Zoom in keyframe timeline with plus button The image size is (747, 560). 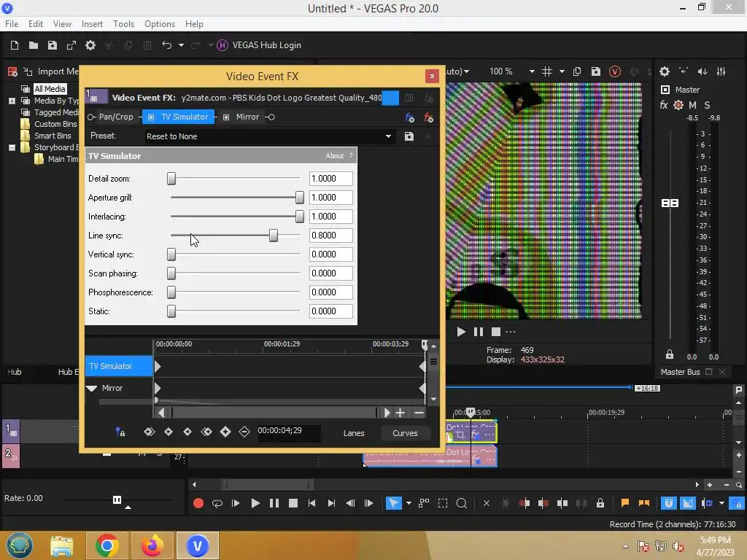click(400, 413)
